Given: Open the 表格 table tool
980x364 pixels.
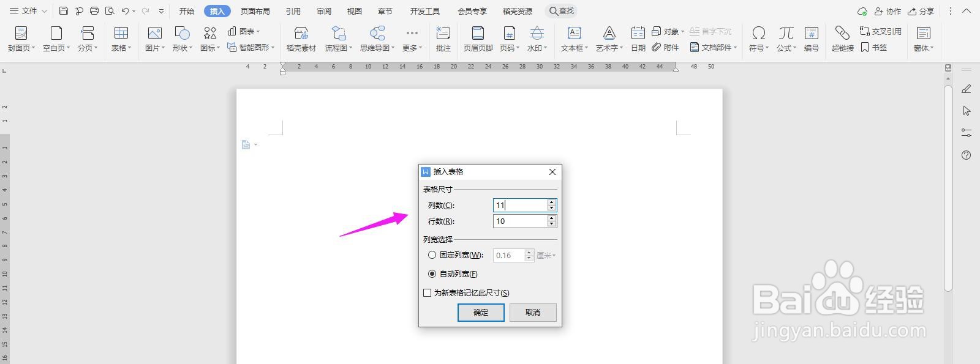Looking at the screenshot, I should [x=121, y=39].
